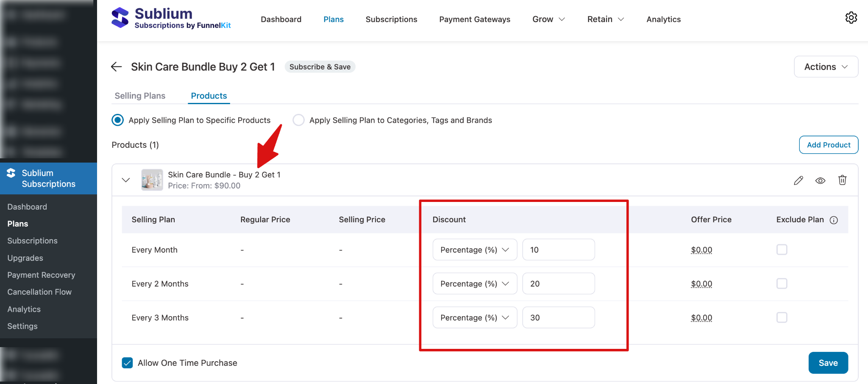
Task: Exclude the Every Month plan
Action: coord(782,249)
